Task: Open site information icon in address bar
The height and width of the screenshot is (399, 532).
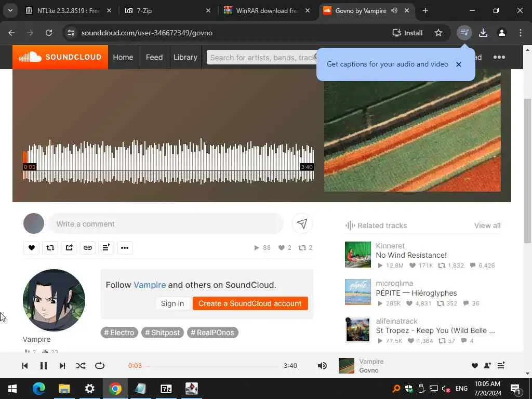Action: [71, 33]
